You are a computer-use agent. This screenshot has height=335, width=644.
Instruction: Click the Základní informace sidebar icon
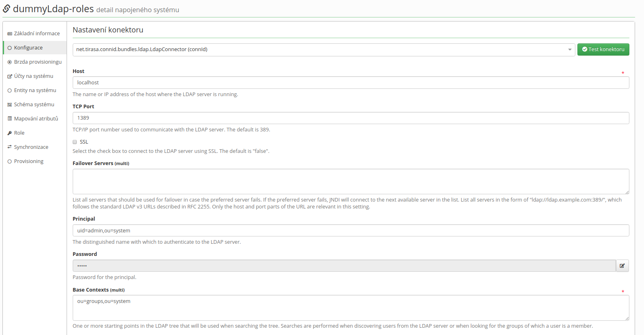(x=10, y=34)
